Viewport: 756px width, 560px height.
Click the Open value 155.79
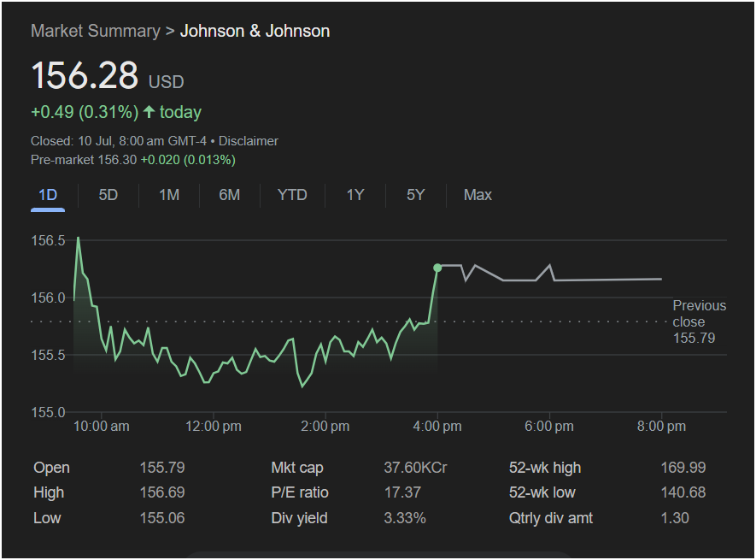coord(162,468)
